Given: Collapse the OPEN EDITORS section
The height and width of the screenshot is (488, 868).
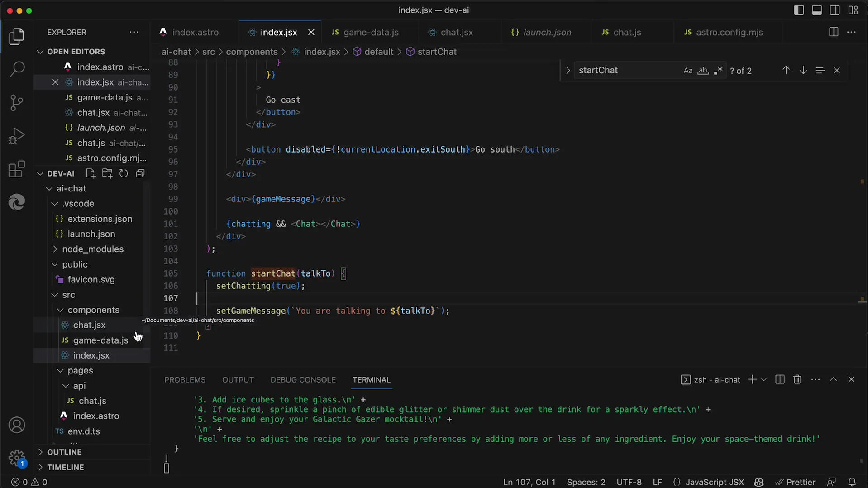Looking at the screenshot, I should pyautogui.click(x=92, y=52).
